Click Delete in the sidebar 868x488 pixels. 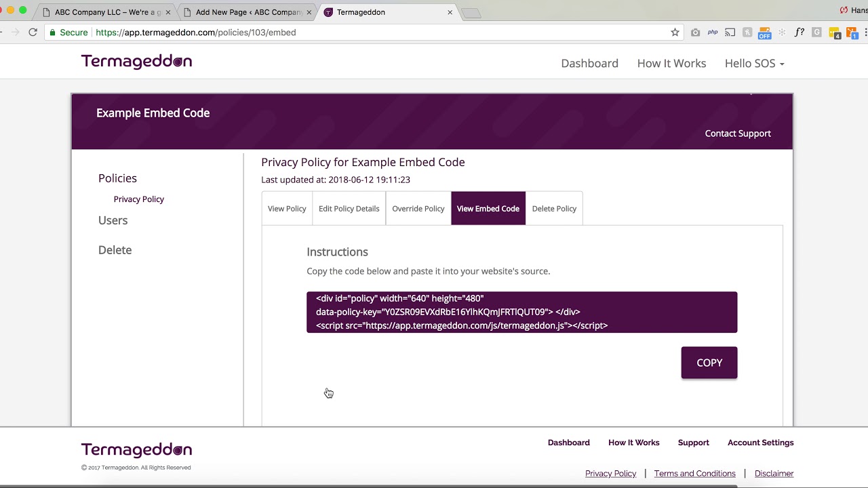[115, 250]
